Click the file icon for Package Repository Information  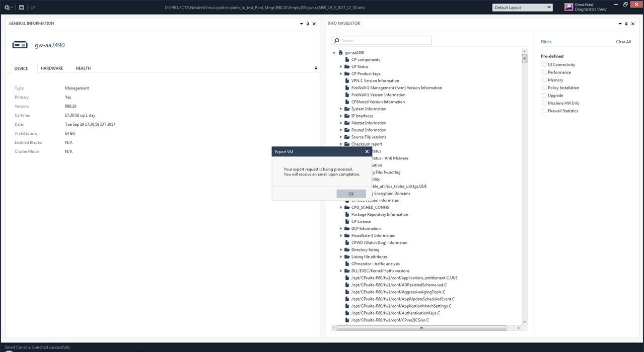[347, 214]
